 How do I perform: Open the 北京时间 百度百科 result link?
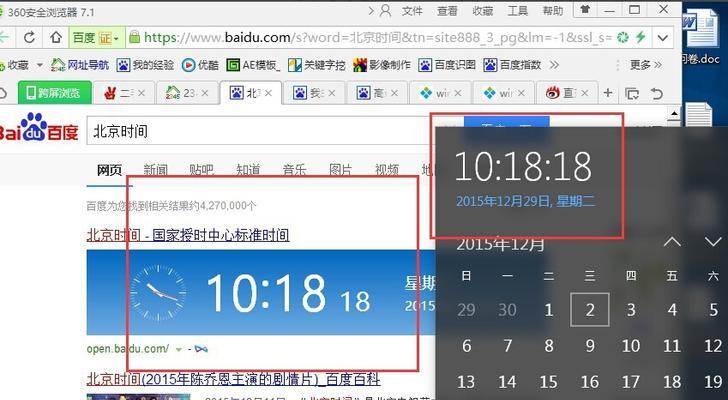pos(234,379)
